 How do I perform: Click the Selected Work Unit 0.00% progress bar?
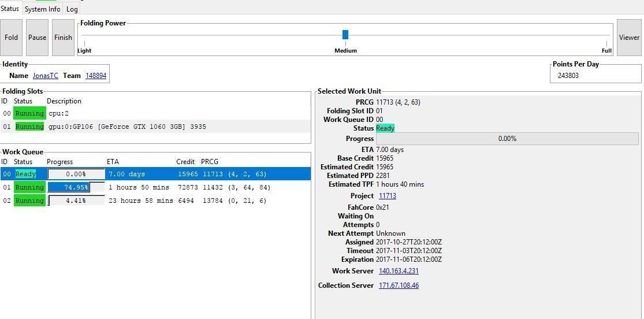tap(507, 139)
